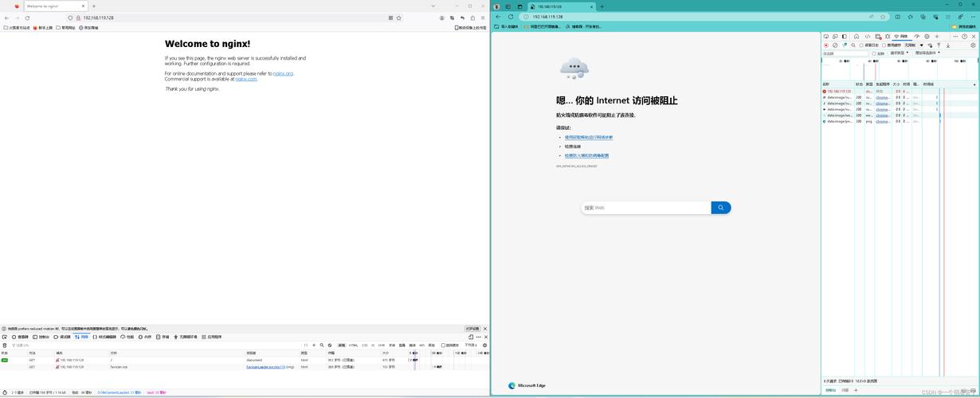Select the Network tab in Edge DevTools

pyautogui.click(x=901, y=37)
